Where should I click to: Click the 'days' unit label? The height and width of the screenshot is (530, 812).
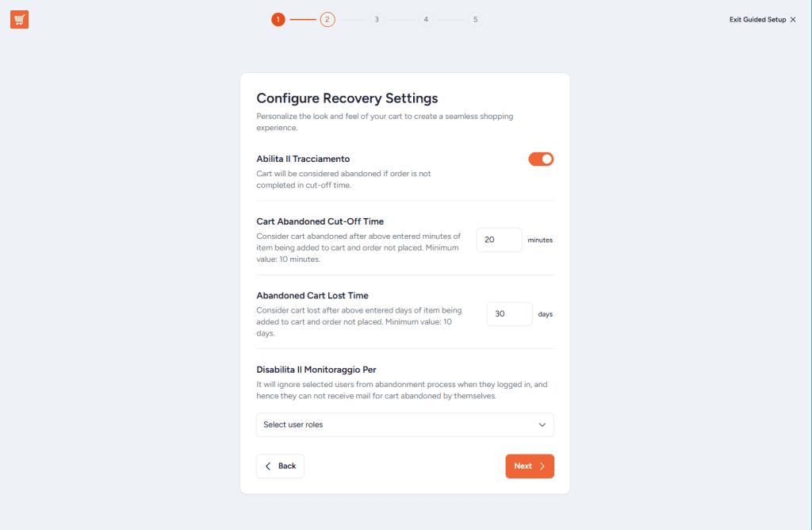tap(546, 314)
